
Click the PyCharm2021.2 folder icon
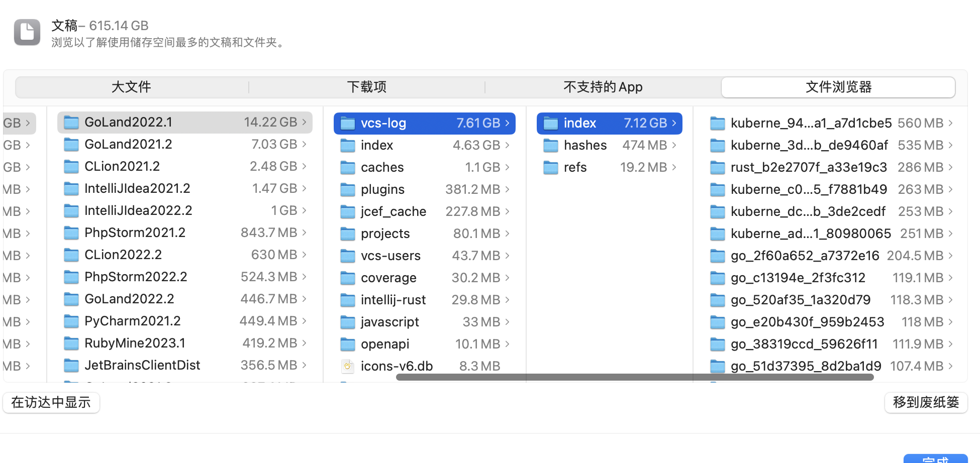[71, 321]
